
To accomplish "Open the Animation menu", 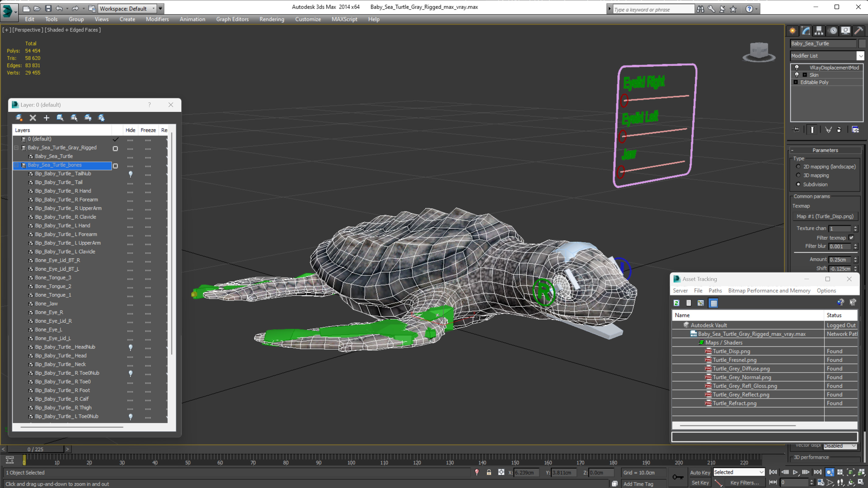I will (x=192, y=19).
